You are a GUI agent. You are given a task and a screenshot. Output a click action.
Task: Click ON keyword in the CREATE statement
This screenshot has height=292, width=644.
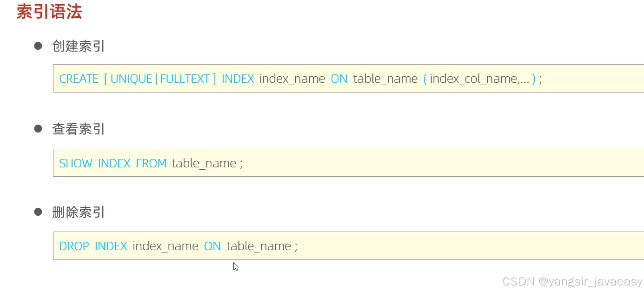coord(339,79)
